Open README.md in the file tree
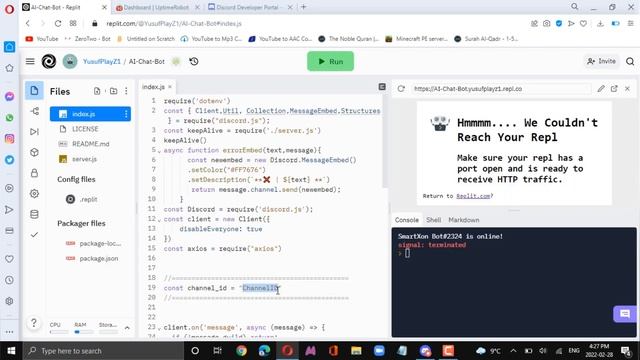Screen dimensions: 640x360 [x=90, y=144]
